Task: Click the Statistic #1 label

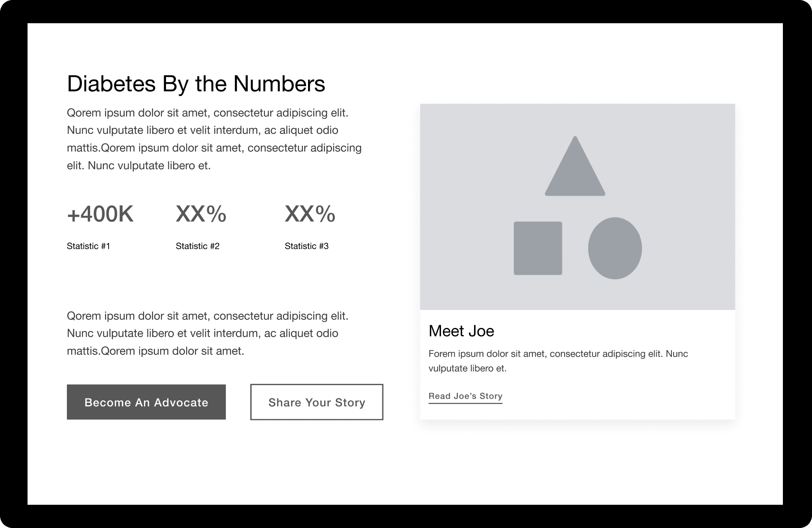Action: (x=89, y=246)
